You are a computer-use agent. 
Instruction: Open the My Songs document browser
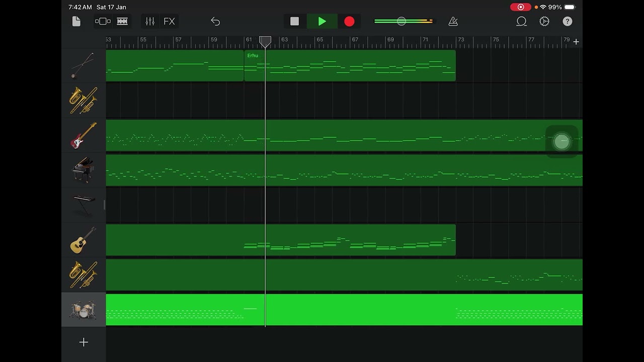point(76,21)
